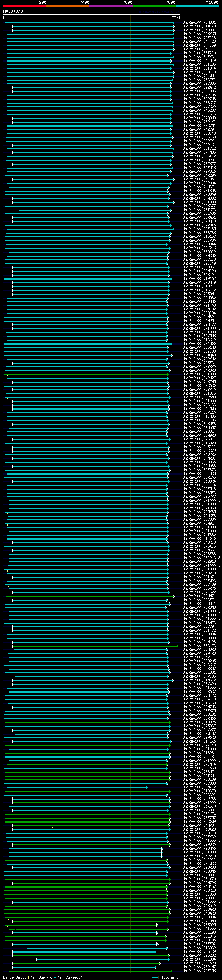Open hit UniRef100_B6T210
This screenshot has width=222, height=980.
coord(199,53)
